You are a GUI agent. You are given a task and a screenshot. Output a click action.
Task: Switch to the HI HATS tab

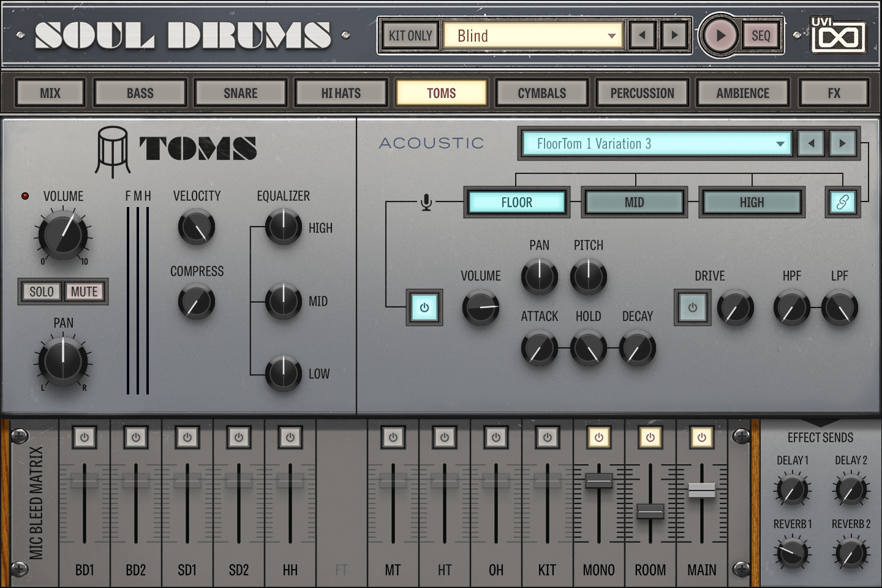(x=341, y=93)
